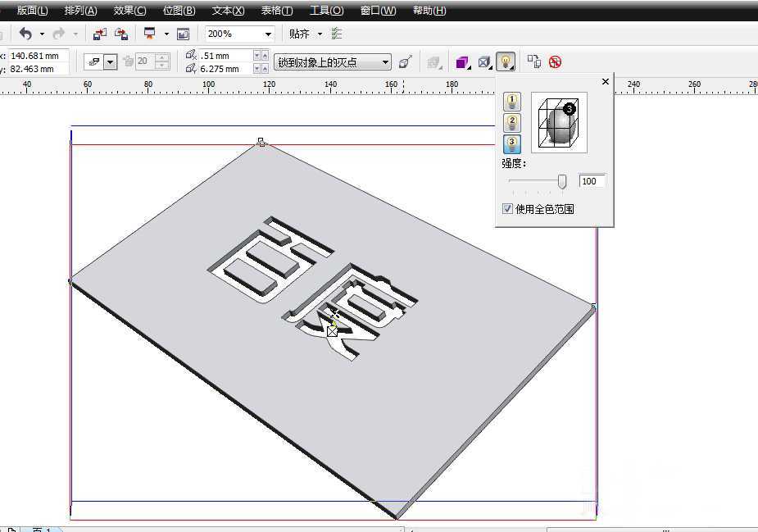Open the 文本 menu

click(227, 10)
